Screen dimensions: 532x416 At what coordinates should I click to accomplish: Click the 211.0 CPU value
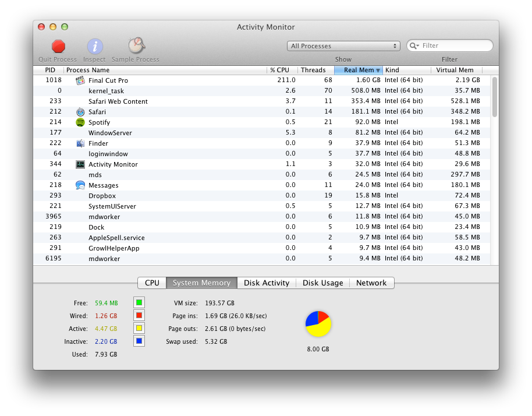[x=286, y=80]
